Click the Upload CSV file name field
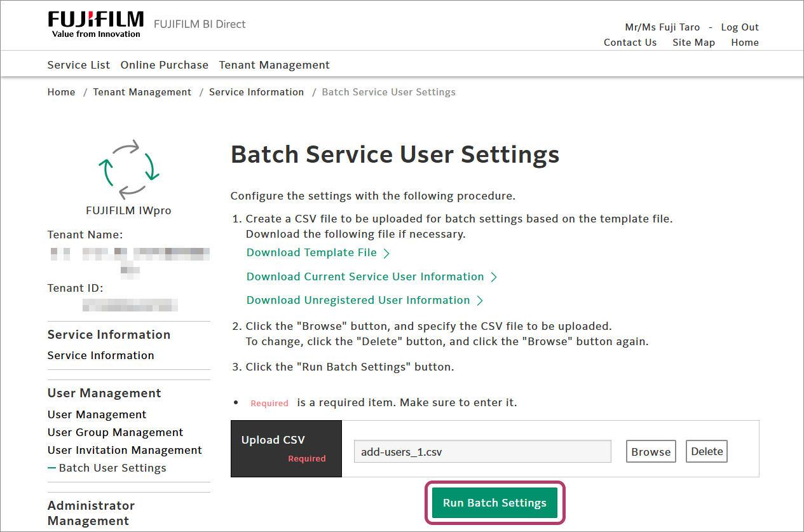804x532 pixels. (482, 452)
